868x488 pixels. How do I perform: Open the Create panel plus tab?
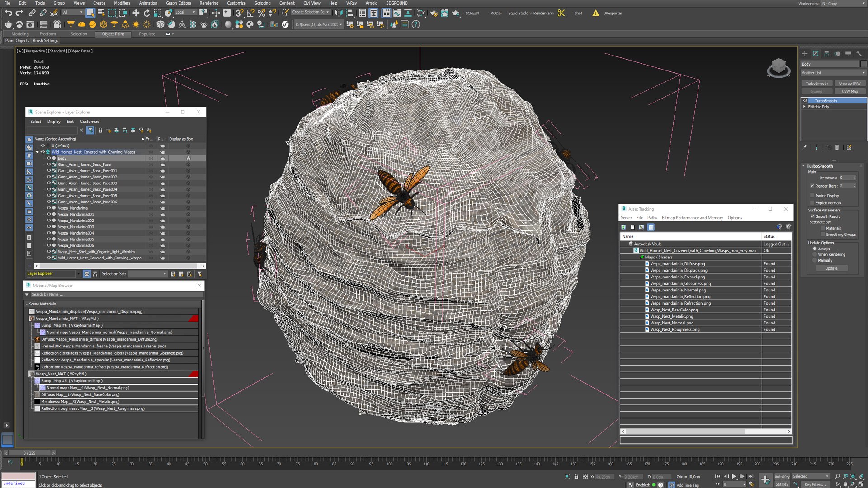(x=805, y=53)
